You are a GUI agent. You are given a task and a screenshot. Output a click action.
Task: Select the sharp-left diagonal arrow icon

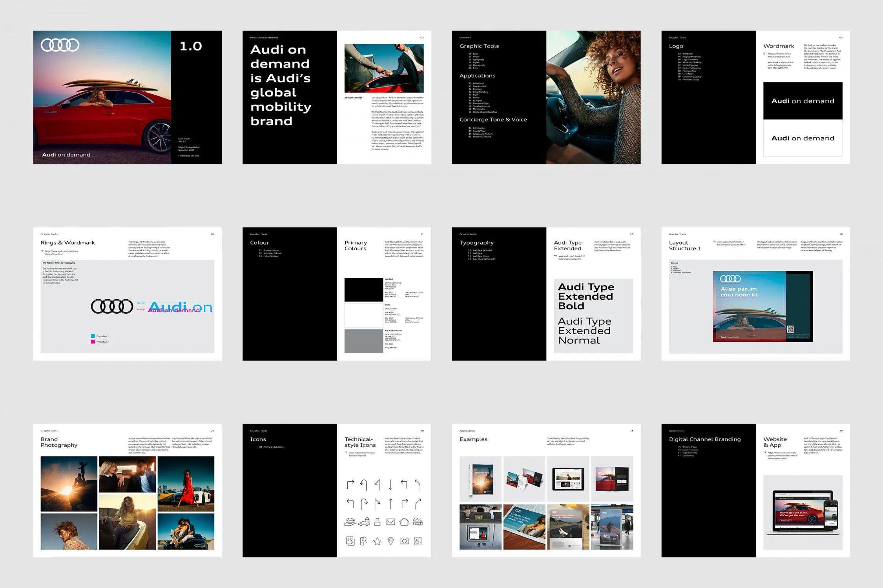377,485
